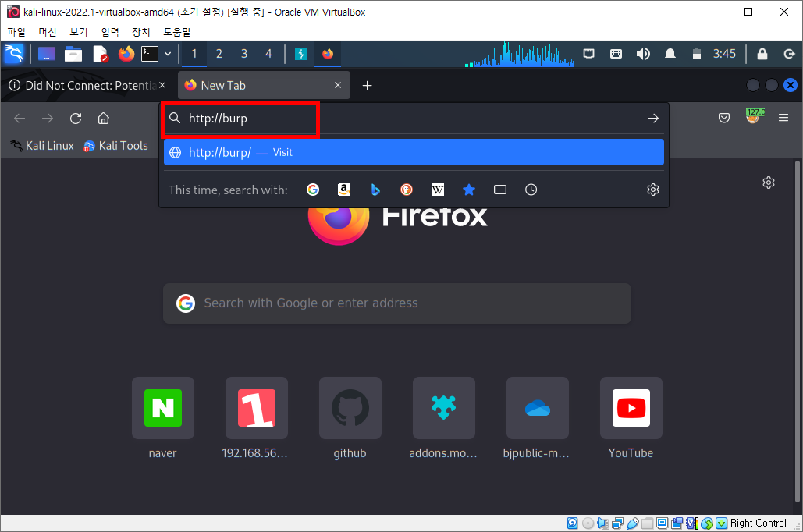
Task: Select Burp Suite taskbar window button
Action: (x=301, y=54)
